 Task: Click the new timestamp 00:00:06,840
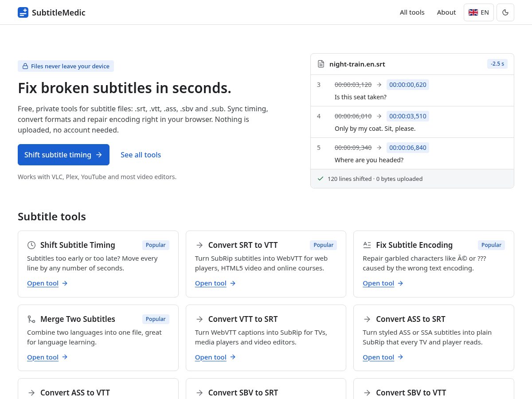coord(408,148)
